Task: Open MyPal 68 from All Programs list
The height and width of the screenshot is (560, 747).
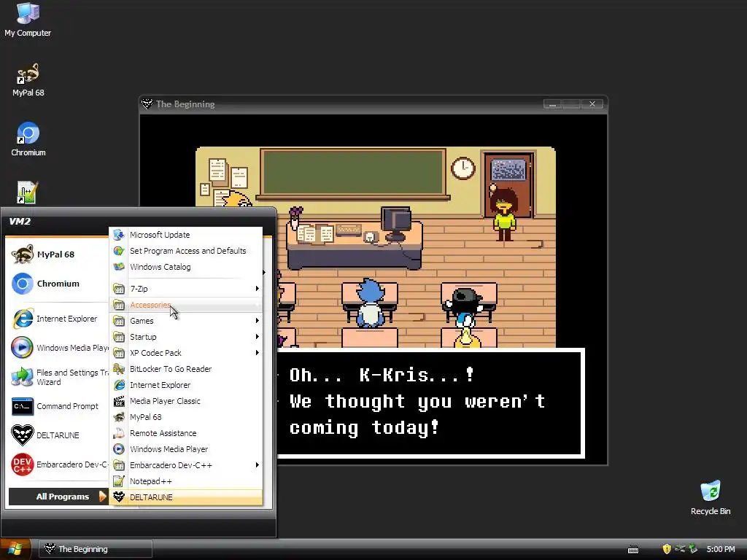Action: click(x=186, y=417)
